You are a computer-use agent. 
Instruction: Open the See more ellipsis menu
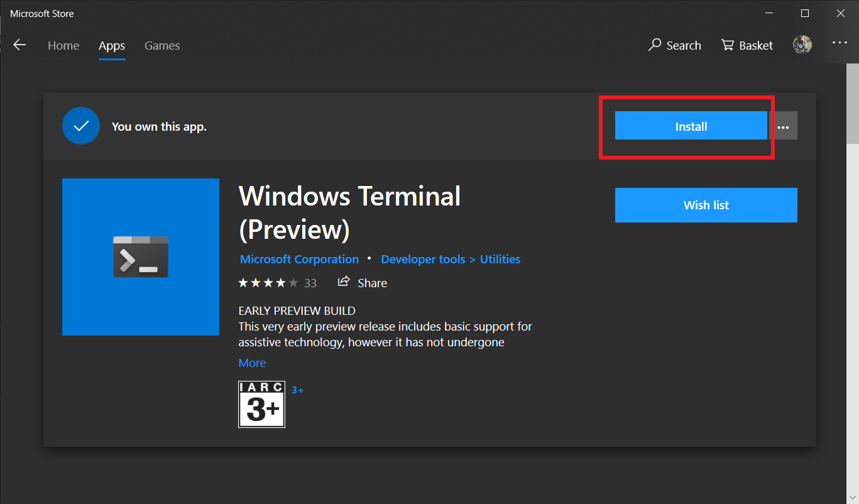point(840,42)
